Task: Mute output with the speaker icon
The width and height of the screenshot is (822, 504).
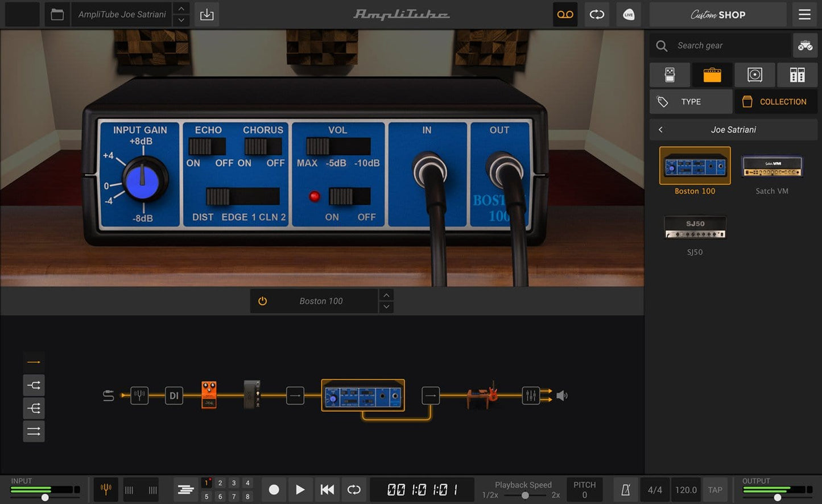Action: click(562, 395)
